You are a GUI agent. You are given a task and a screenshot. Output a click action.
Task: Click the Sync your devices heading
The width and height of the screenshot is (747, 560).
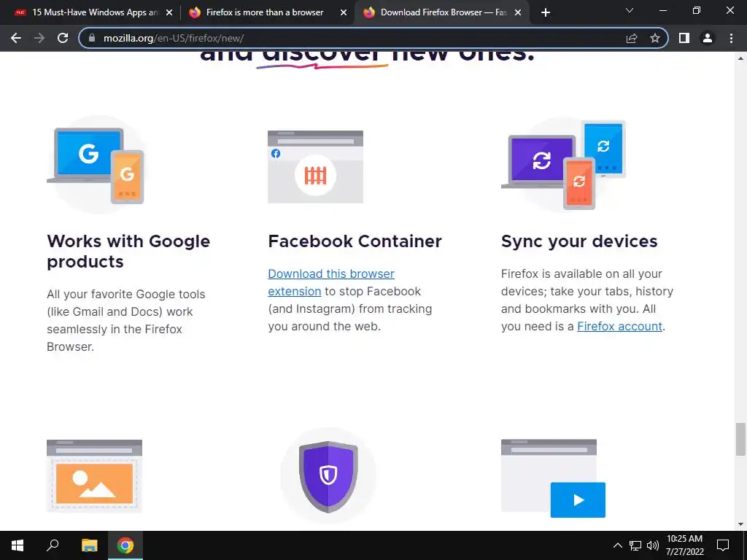click(578, 241)
